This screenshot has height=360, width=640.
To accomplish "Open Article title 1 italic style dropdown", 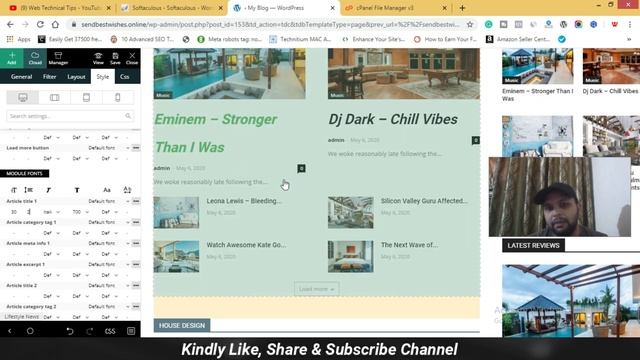I will pyautogui.click(x=51, y=212).
